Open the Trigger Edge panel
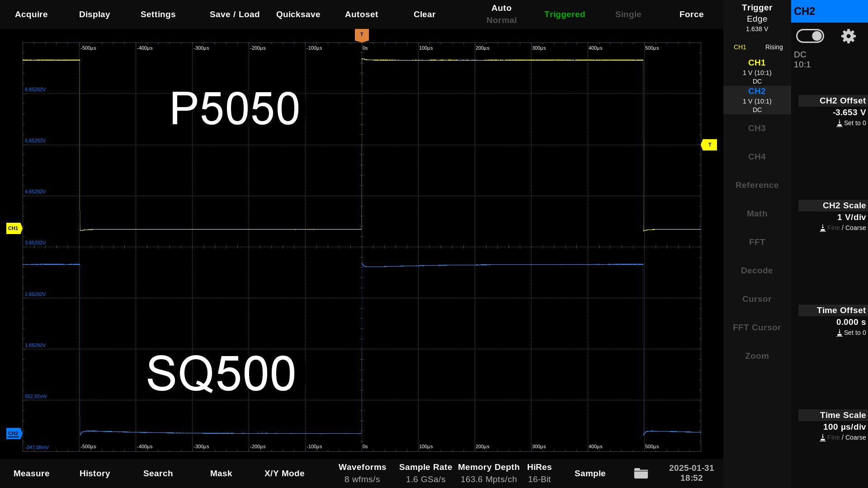The image size is (868, 488). point(757,14)
